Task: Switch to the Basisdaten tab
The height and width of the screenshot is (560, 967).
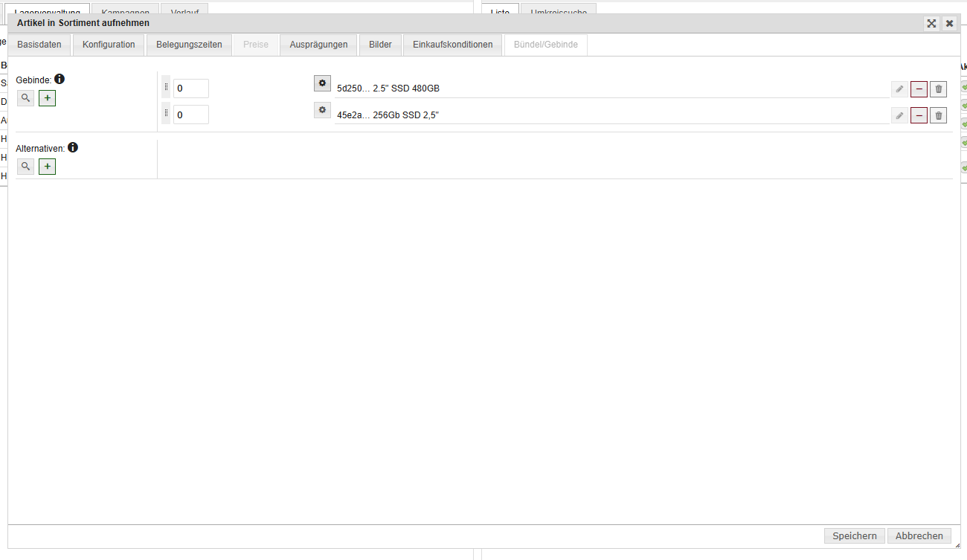Action: click(x=39, y=45)
